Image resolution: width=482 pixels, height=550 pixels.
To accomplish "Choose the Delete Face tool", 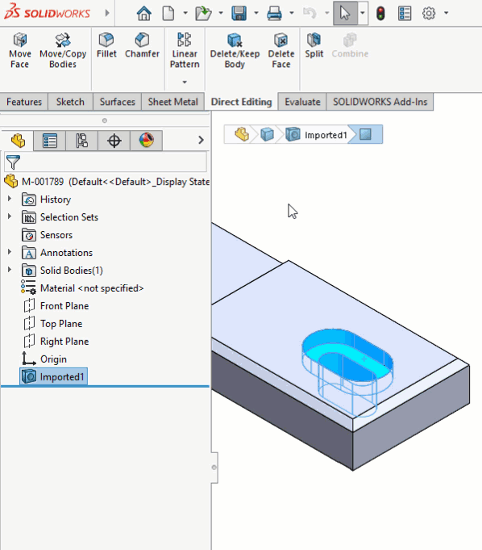I will (x=281, y=51).
